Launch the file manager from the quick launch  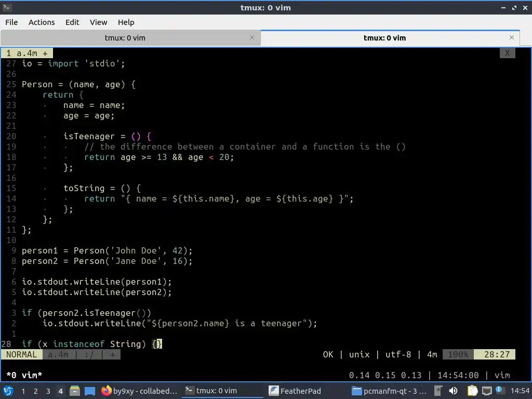point(75,391)
